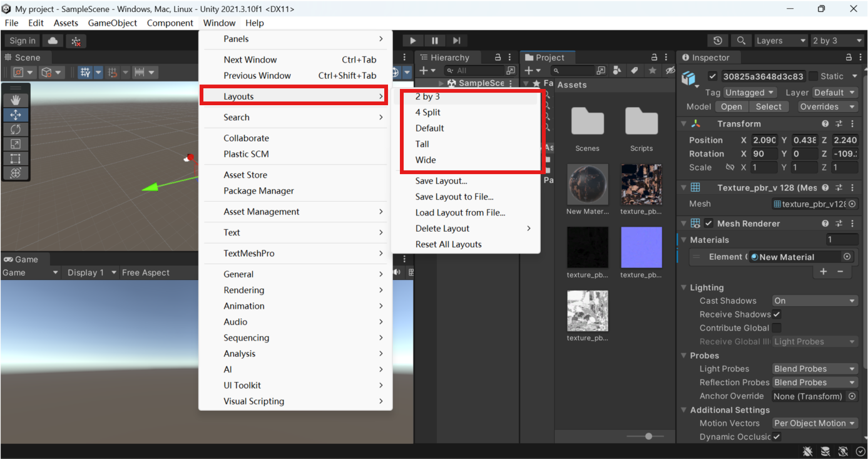
Task: Toggle Contribute Global Illumination checkbox
Action: (x=777, y=328)
